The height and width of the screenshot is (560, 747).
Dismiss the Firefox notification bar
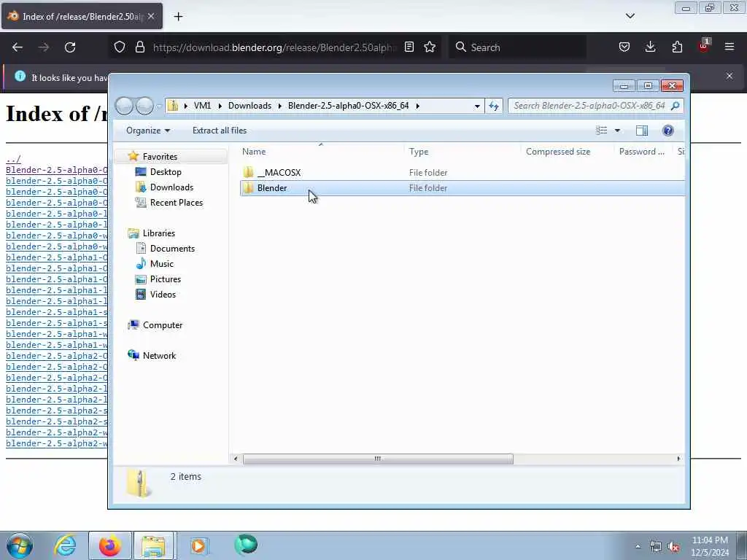click(729, 76)
